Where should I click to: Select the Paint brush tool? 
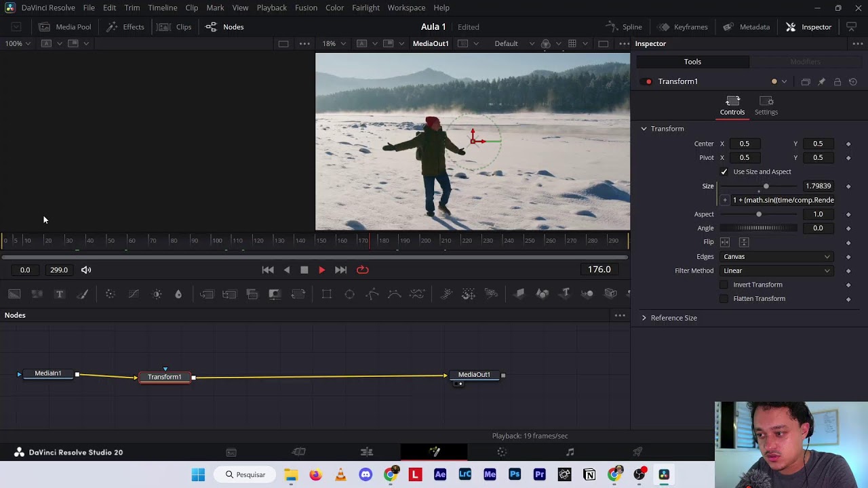click(x=83, y=293)
